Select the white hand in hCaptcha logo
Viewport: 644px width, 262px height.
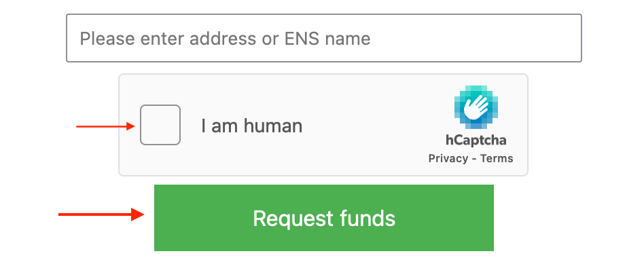(476, 107)
